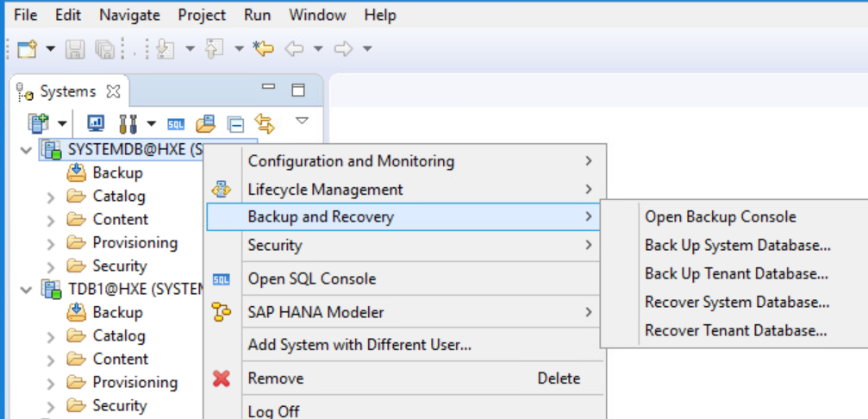Open the System Monitor icon
Viewport: 868px width, 419px height.
(x=97, y=123)
